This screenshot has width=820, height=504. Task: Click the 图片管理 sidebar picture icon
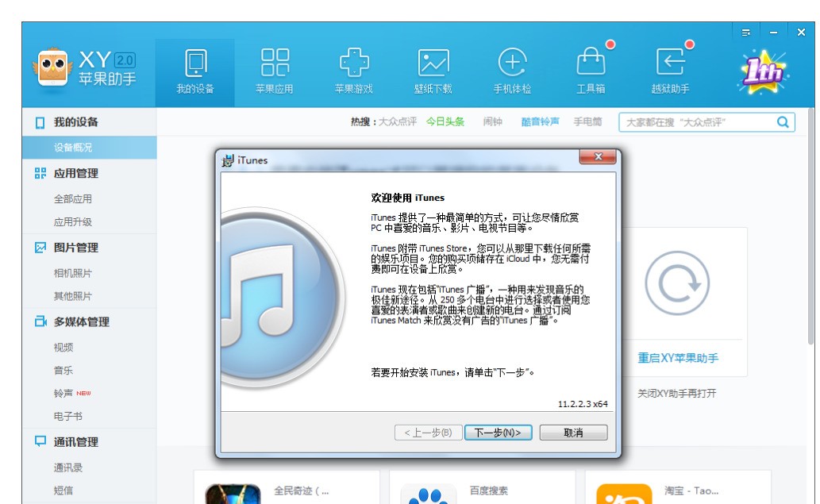pos(40,248)
